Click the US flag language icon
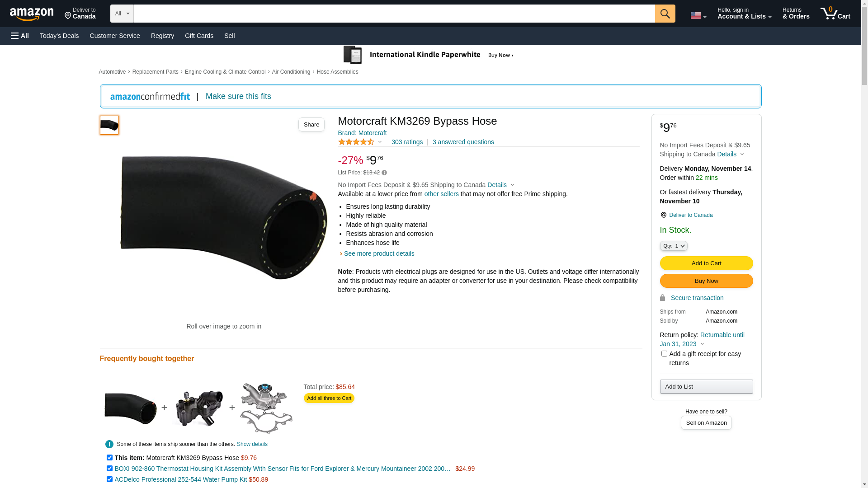 click(x=698, y=15)
